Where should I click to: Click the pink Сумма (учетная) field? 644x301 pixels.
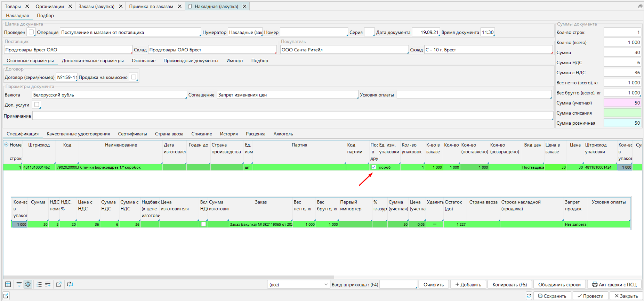pyautogui.click(x=622, y=103)
